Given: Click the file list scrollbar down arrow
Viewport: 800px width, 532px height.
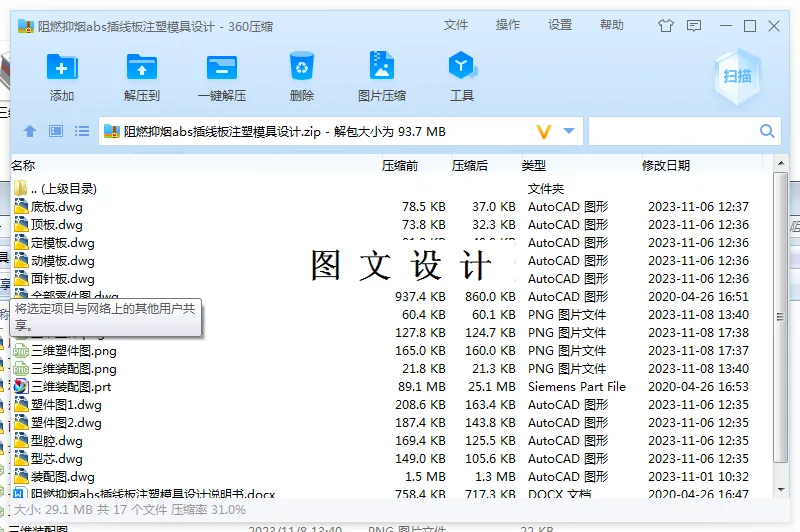Looking at the screenshot, I should [x=781, y=490].
